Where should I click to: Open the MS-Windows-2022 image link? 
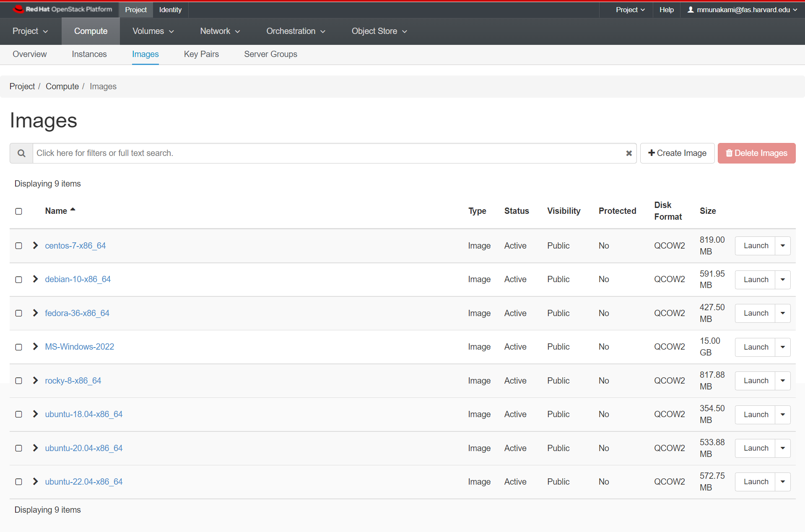[80, 347]
